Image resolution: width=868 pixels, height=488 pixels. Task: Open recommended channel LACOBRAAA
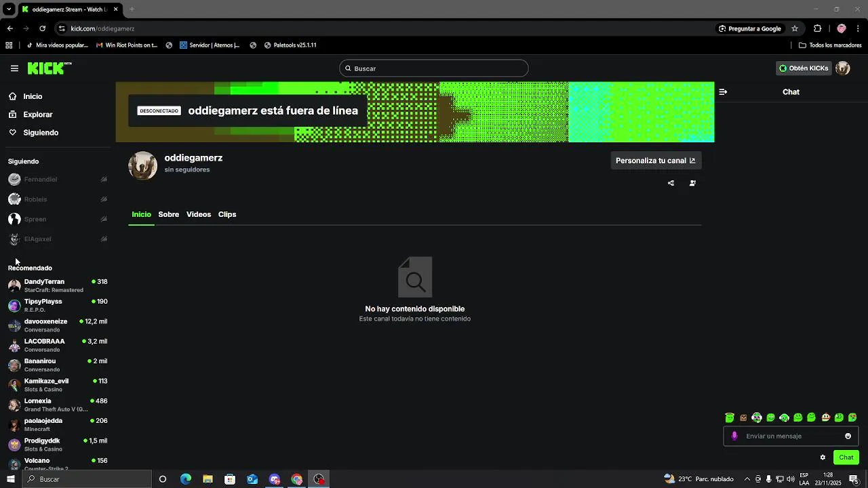[58, 345]
